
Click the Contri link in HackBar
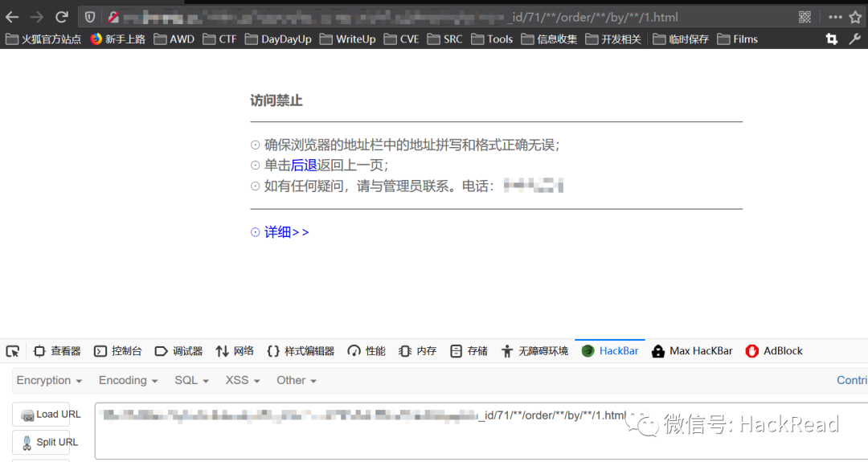[x=852, y=380]
